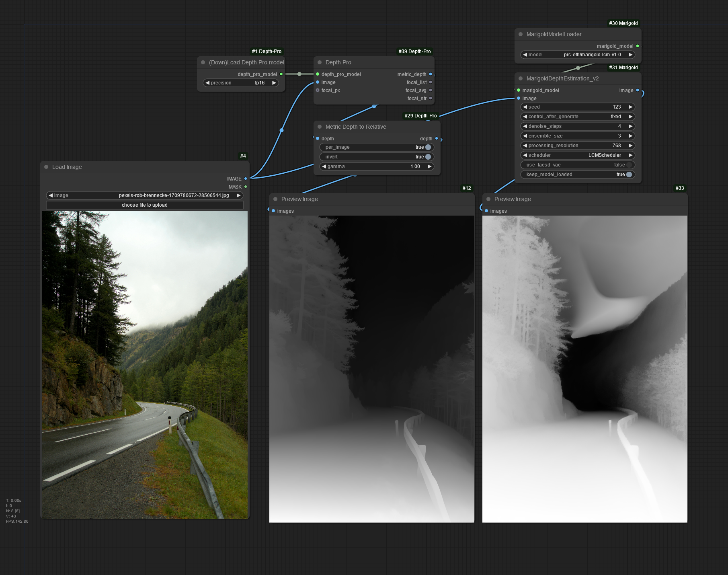This screenshot has width=728, height=575.
Task: Click the images input socket on Preview #12
Action: [273, 211]
